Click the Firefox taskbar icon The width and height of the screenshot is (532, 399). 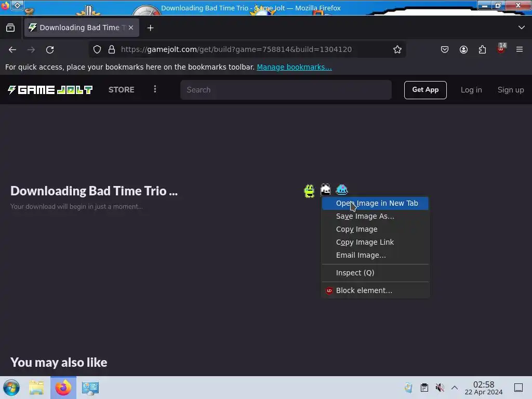click(x=63, y=388)
